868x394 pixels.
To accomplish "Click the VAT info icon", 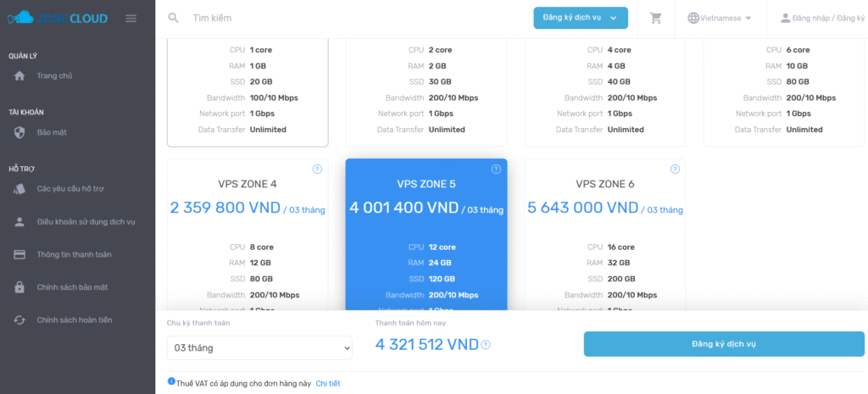I will click(171, 382).
